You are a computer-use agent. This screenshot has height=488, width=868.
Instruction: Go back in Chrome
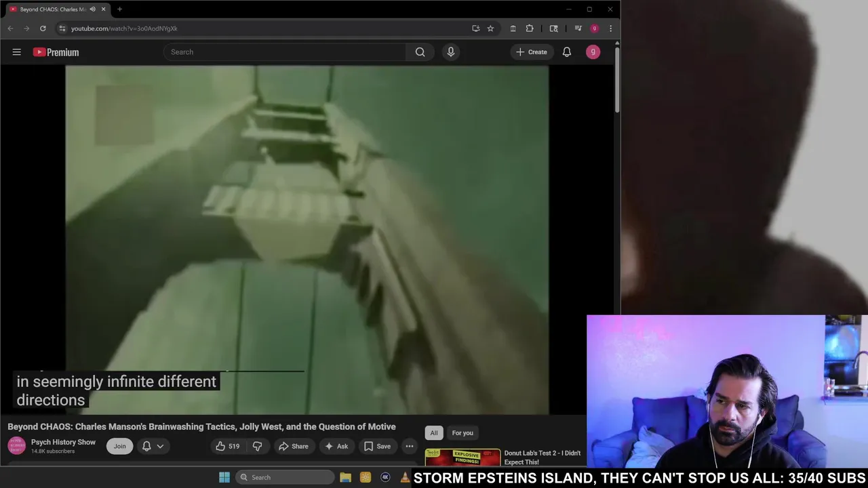coord(10,28)
